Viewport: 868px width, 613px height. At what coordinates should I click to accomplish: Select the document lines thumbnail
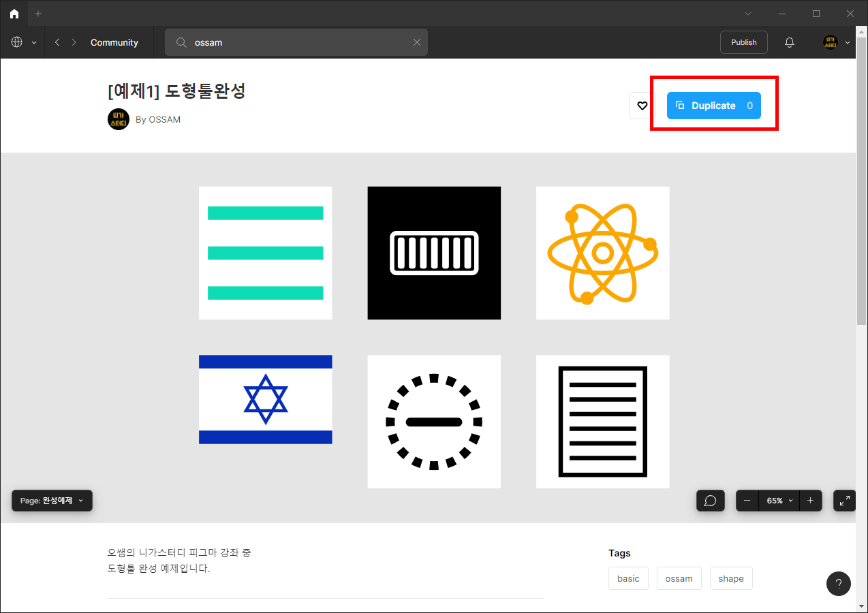tap(603, 422)
